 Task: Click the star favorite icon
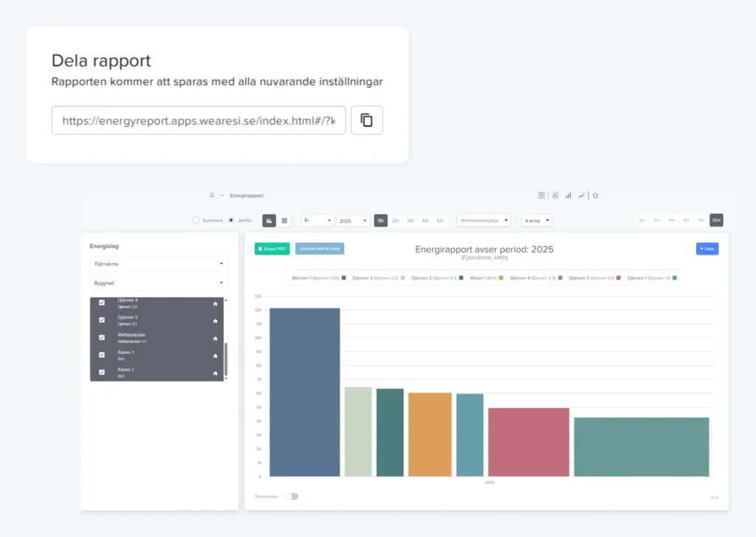point(595,195)
